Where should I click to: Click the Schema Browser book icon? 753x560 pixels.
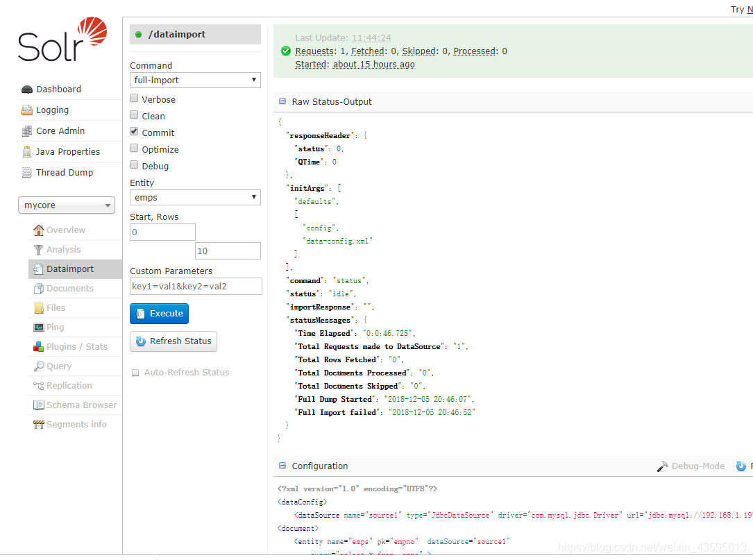coord(38,405)
